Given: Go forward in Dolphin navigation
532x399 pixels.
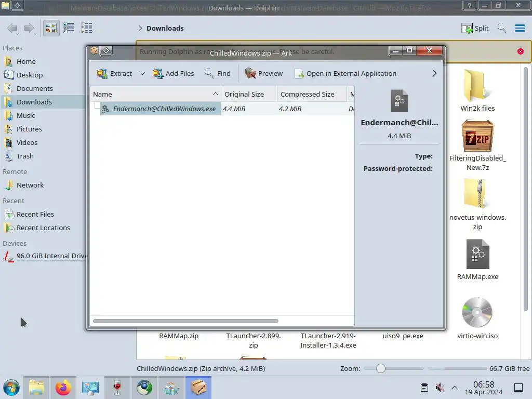Looking at the screenshot, I should tap(30, 28).
